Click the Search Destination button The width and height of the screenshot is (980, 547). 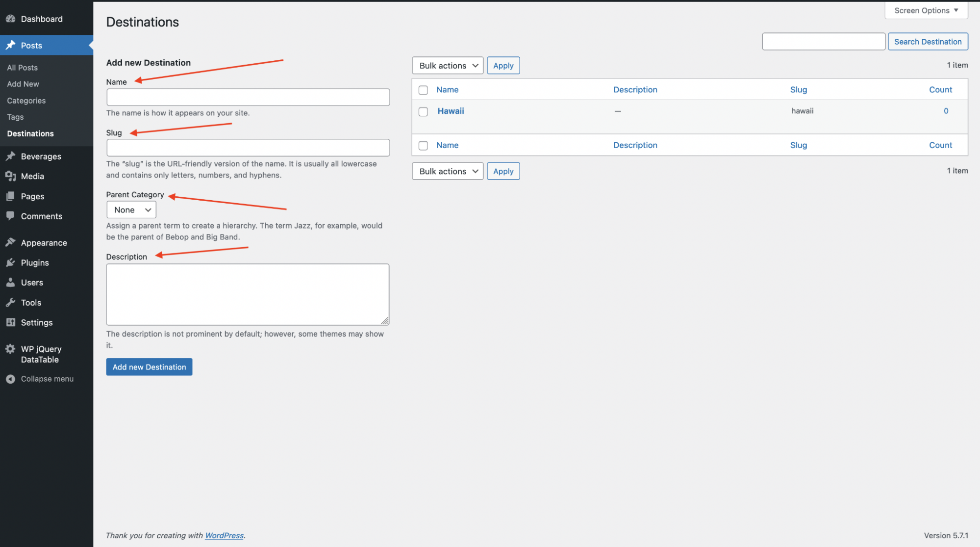click(928, 42)
